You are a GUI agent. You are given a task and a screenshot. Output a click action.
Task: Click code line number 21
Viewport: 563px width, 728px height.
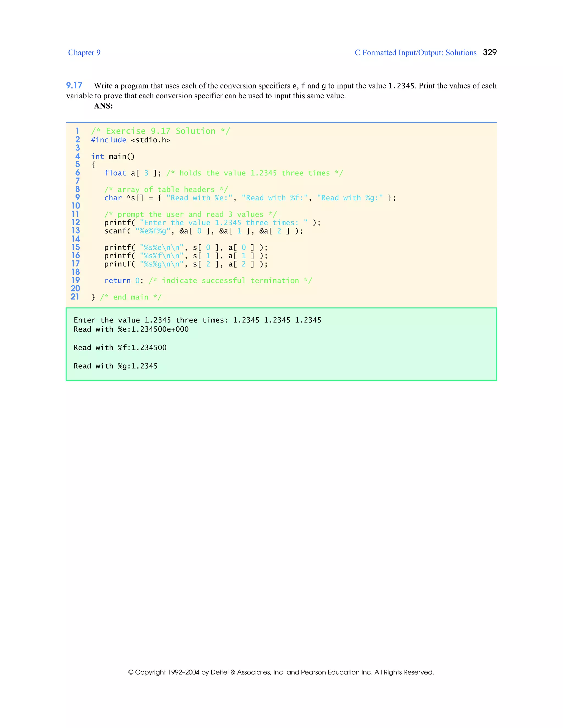coord(75,297)
